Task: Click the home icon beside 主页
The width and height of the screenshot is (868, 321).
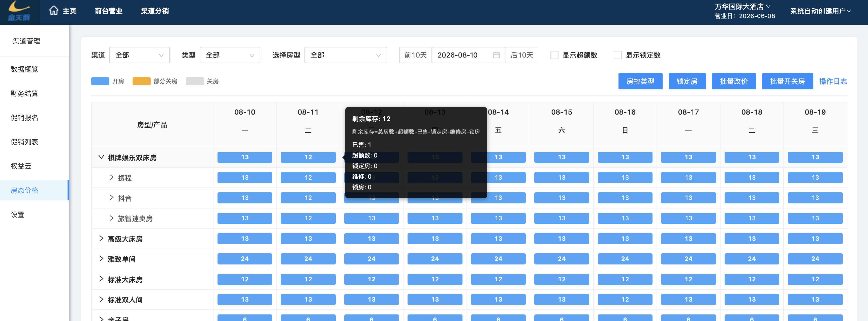Action: pos(54,11)
